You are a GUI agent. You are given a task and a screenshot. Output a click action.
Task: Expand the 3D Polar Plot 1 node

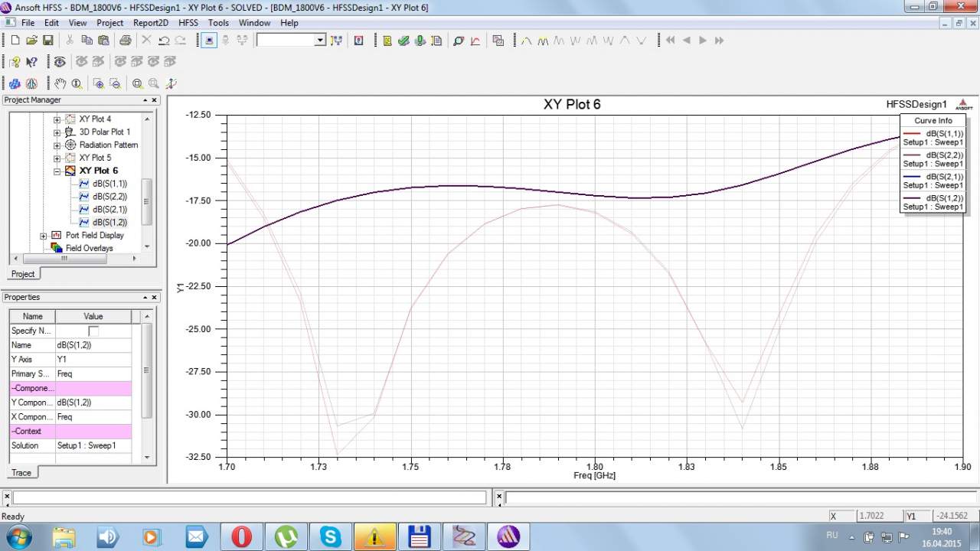(x=57, y=132)
